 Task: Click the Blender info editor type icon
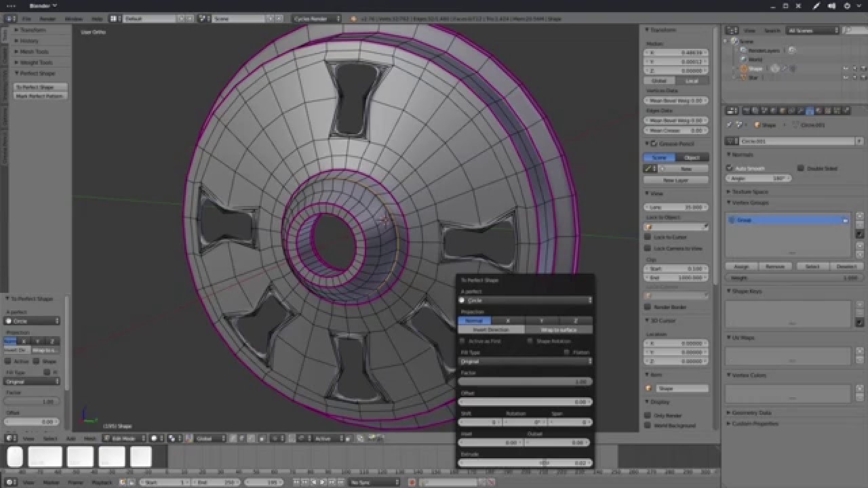(10, 18)
